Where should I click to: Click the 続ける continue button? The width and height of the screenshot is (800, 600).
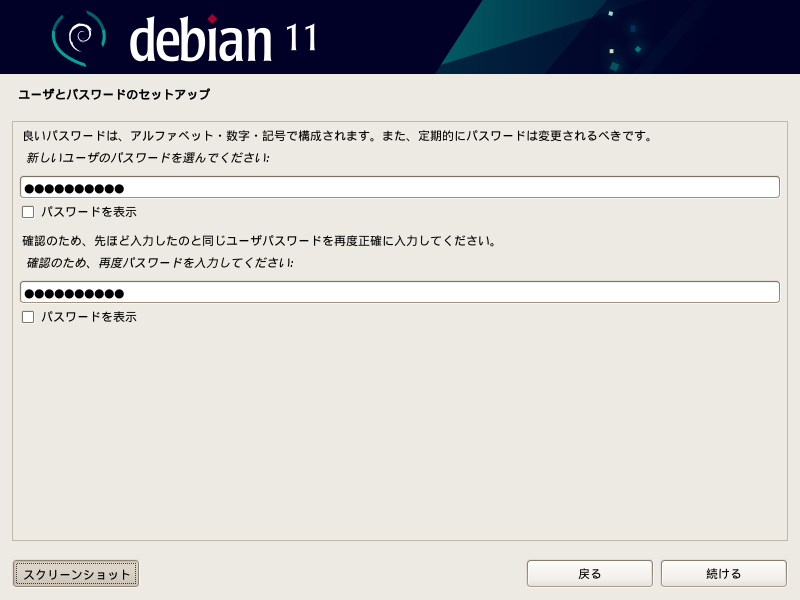(723, 573)
